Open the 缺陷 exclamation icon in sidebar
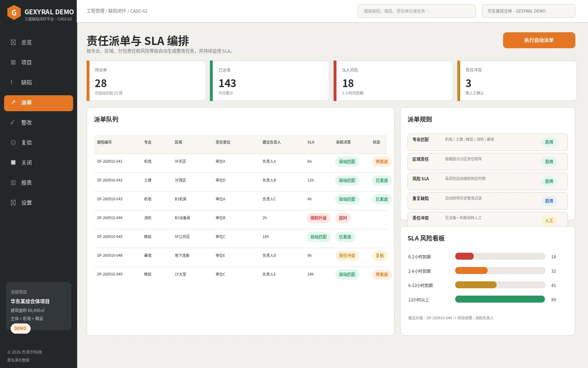 pyautogui.click(x=11, y=82)
